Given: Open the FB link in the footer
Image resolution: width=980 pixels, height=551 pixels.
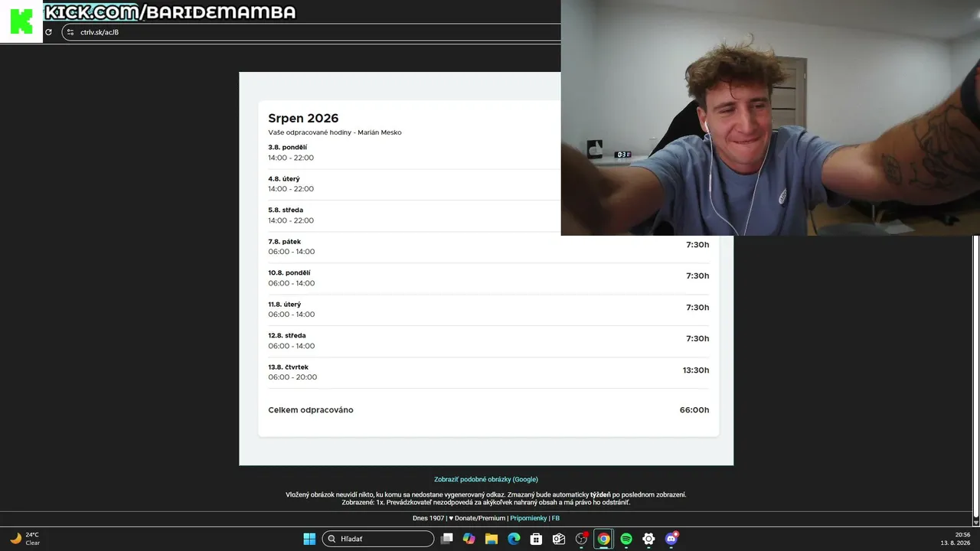Looking at the screenshot, I should 556,518.
